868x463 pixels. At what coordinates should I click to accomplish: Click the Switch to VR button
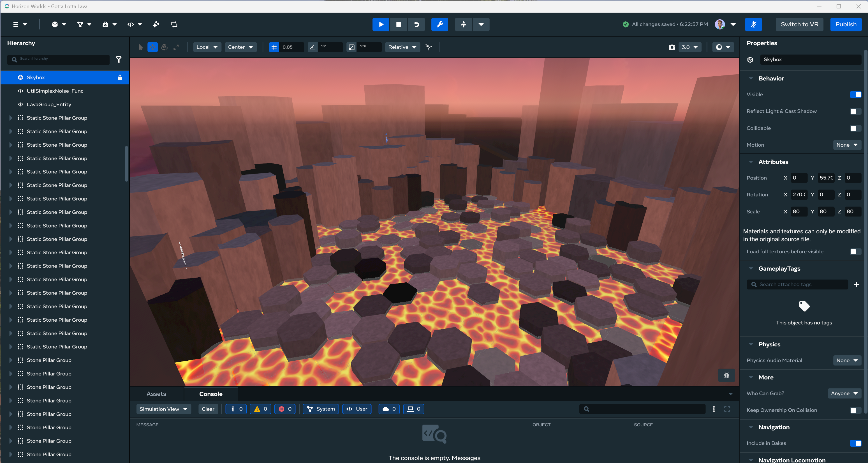[x=799, y=24]
